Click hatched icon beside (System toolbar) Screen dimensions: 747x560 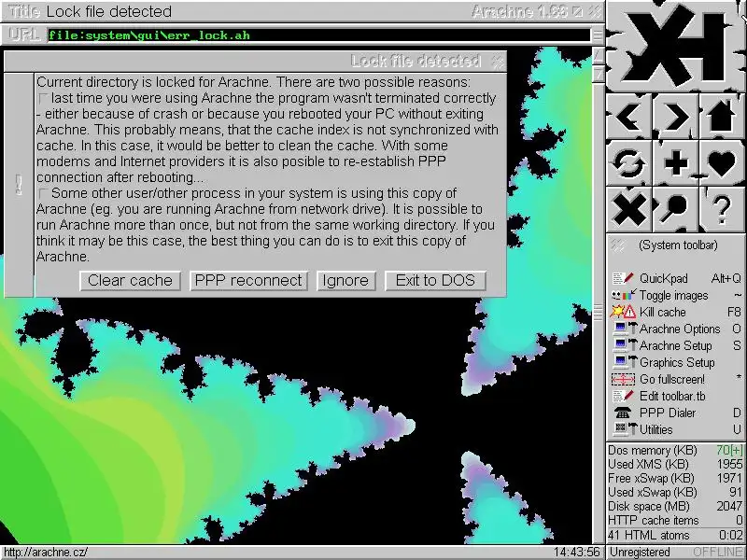(x=617, y=245)
